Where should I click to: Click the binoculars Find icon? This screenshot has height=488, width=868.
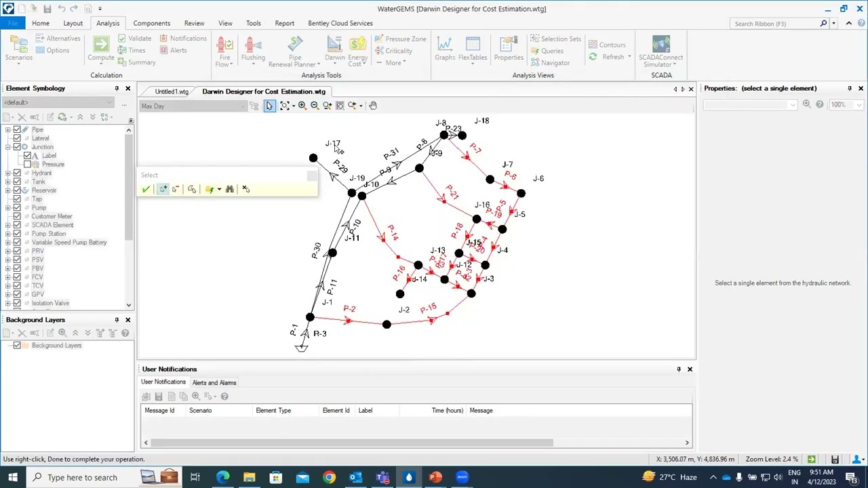pyautogui.click(x=229, y=189)
